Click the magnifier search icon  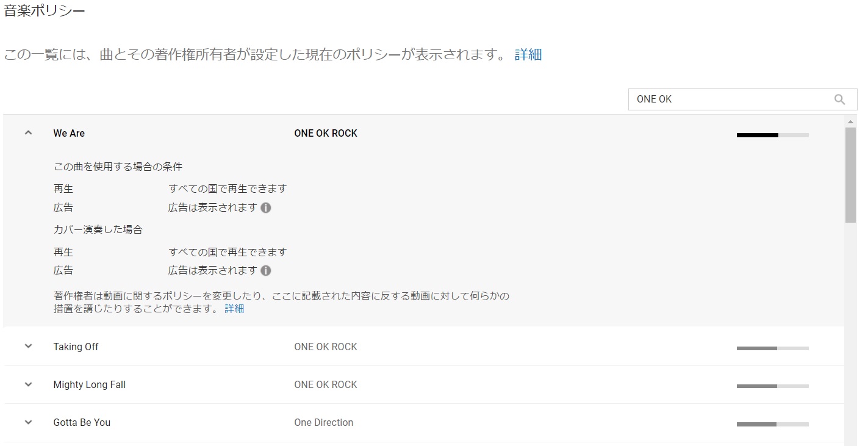coord(840,99)
